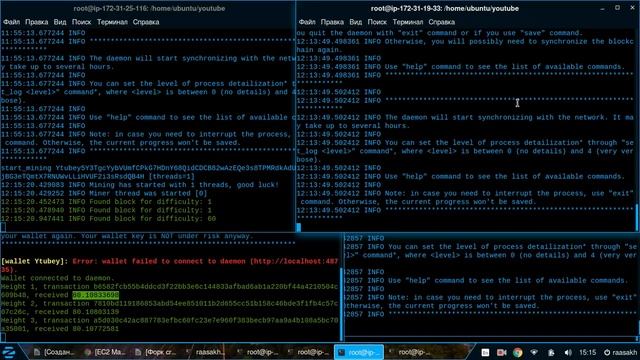Click the '[wallet Ytubey]:' prompt text

click(x=35, y=261)
